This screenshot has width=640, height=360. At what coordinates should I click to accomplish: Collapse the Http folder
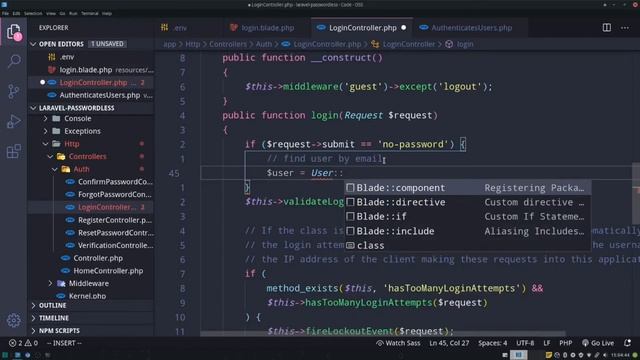pos(72,144)
